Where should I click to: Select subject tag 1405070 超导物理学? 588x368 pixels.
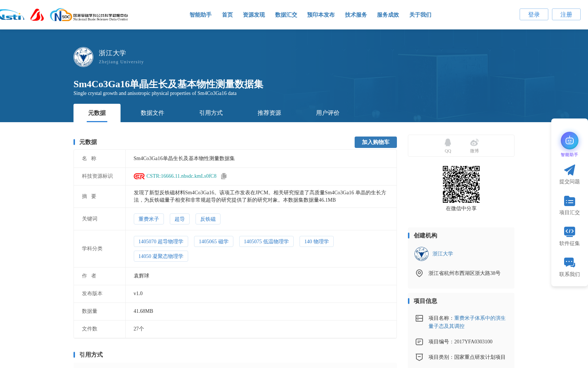tap(161, 241)
